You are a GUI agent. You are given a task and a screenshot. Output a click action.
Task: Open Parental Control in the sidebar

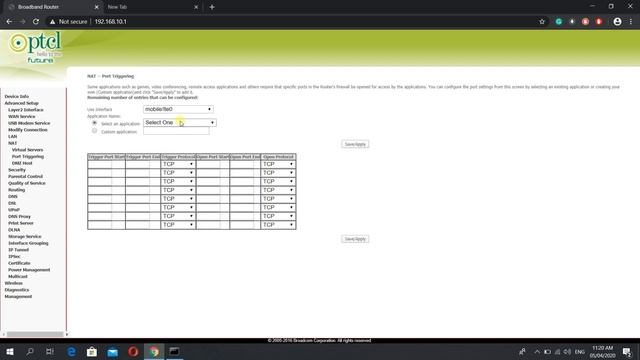pyautogui.click(x=25, y=176)
